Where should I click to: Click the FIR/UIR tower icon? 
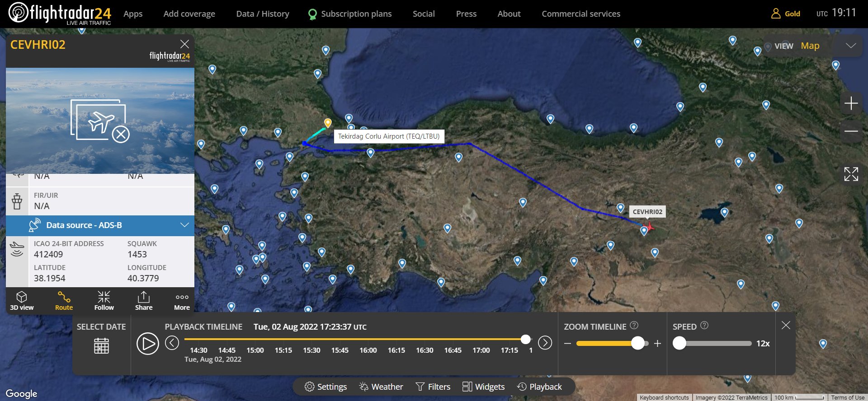point(17,201)
